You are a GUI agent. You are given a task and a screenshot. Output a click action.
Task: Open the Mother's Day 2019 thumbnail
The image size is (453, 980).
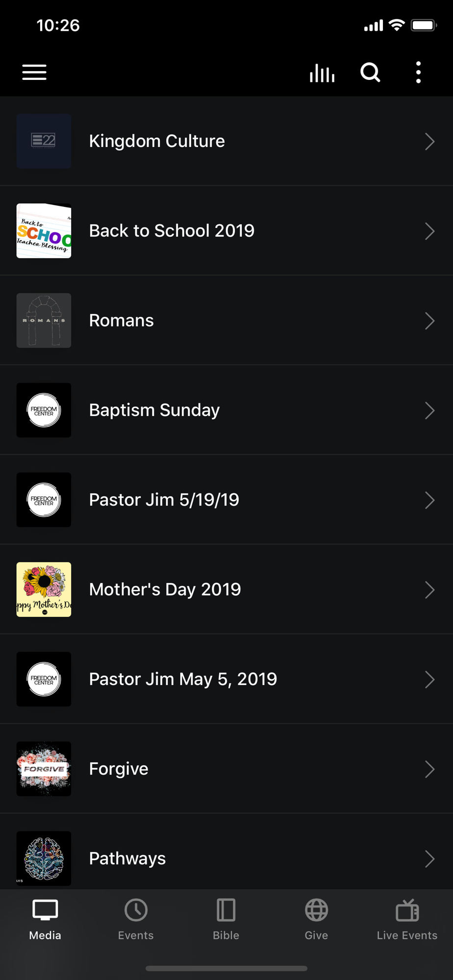point(44,589)
